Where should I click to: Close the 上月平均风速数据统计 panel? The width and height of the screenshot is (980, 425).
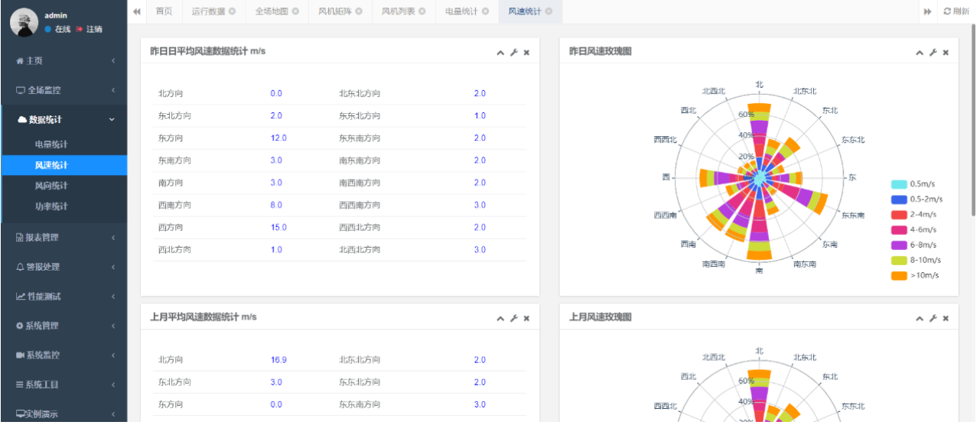(x=526, y=319)
